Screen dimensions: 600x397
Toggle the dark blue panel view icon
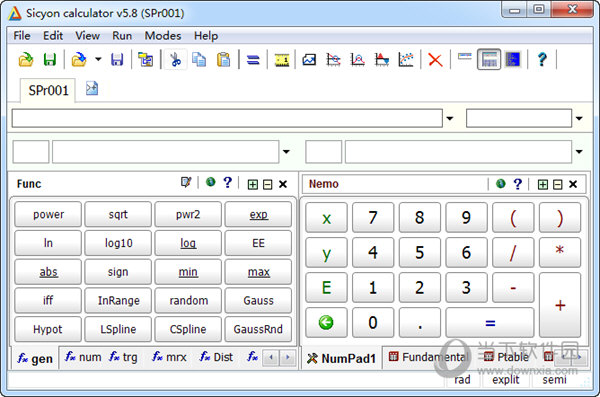(513, 60)
